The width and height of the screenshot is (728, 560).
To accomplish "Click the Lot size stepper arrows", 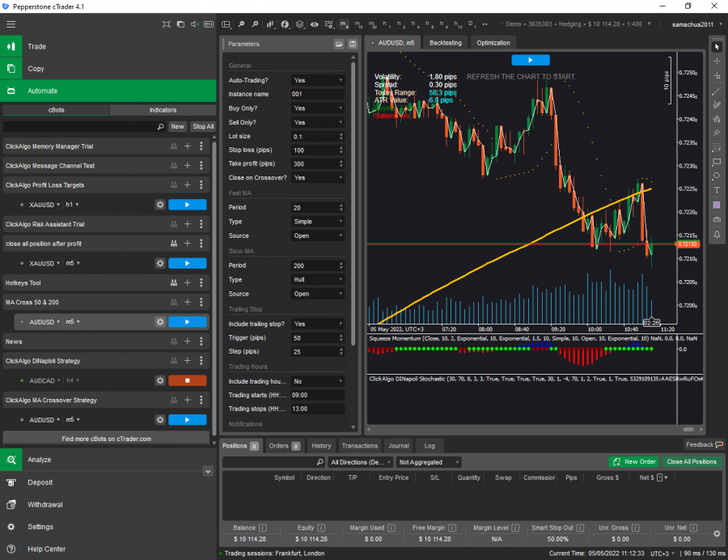I will [341, 137].
